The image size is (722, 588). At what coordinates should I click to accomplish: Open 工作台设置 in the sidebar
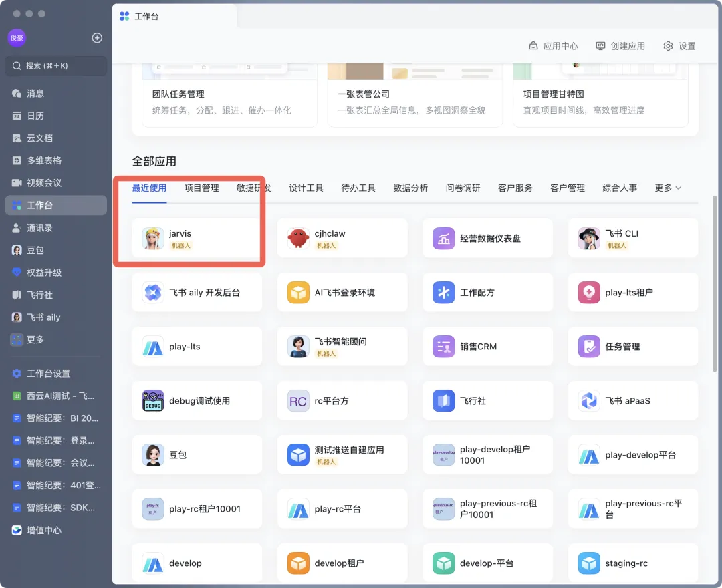55,373
